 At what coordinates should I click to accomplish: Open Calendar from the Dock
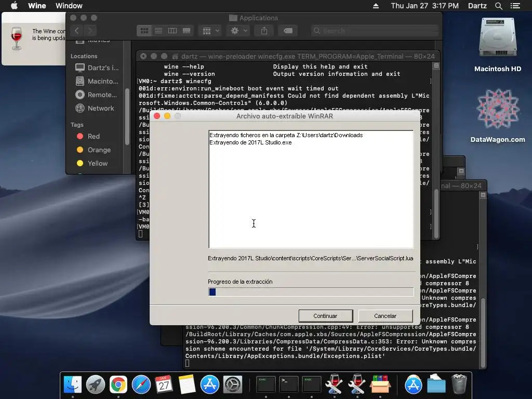click(164, 384)
